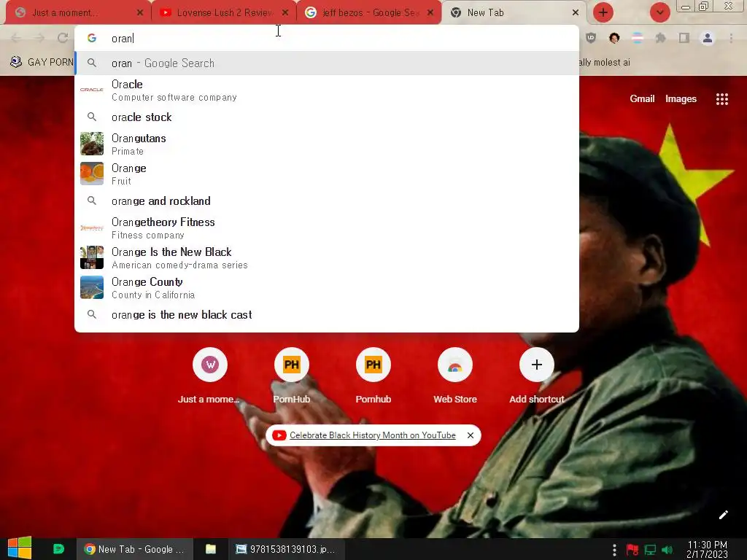
Task: Click the 'ally molest ai' bookmark text
Action: pyautogui.click(x=605, y=63)
